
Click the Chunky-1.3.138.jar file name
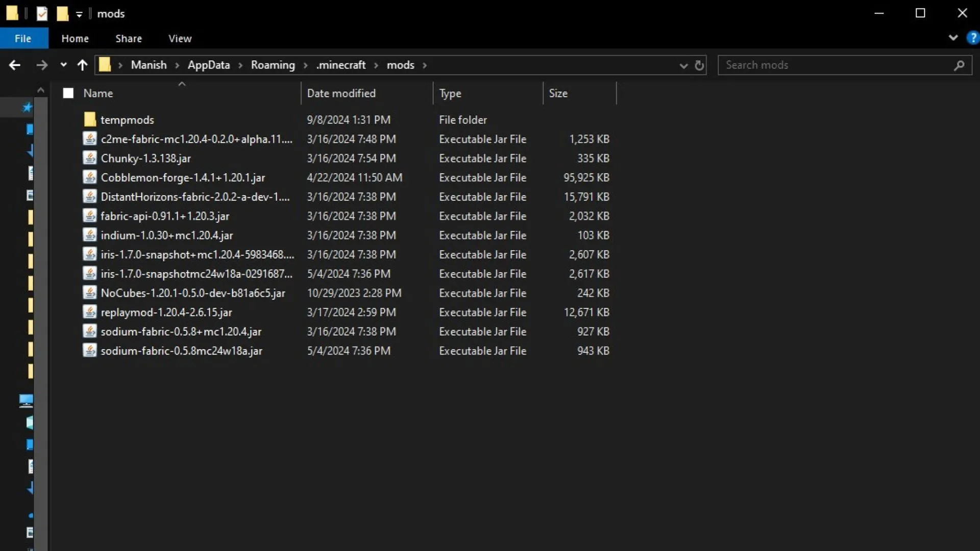[146, 159]
